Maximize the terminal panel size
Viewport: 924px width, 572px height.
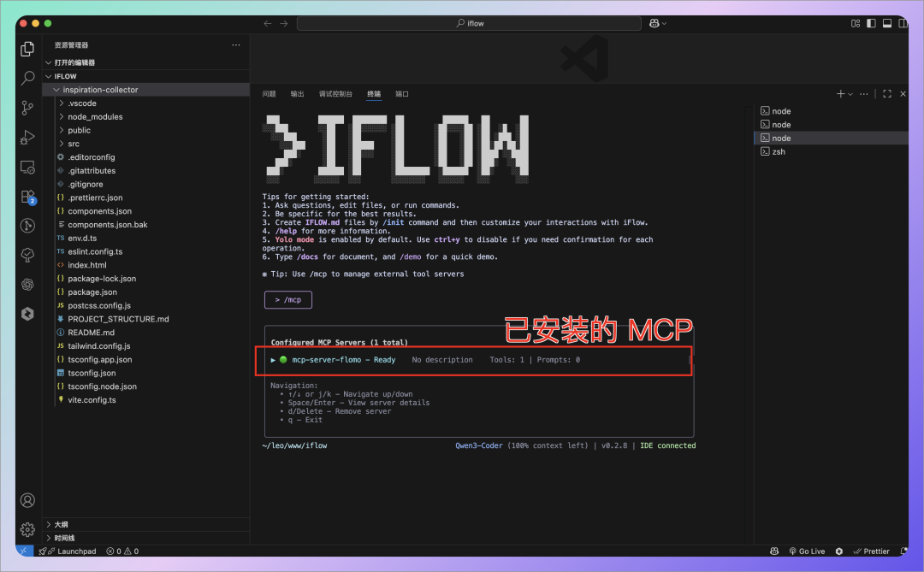point(887,94)
